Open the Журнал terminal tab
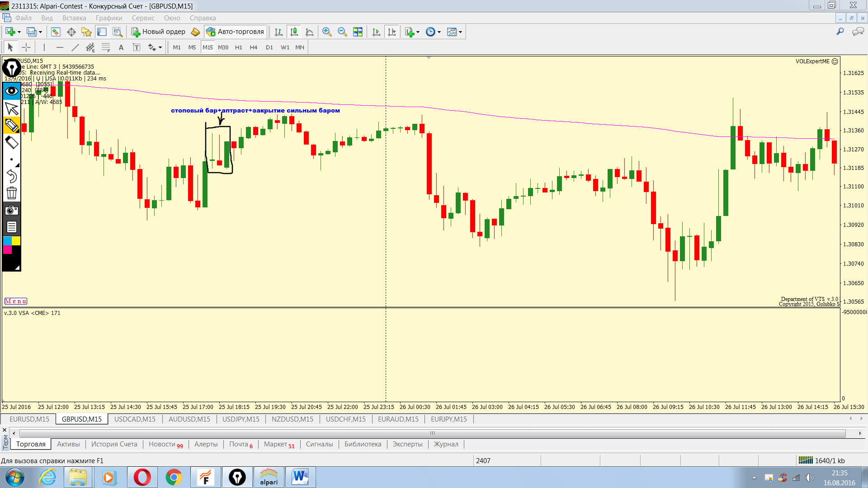868x488 pixels. tap(446, 444)
